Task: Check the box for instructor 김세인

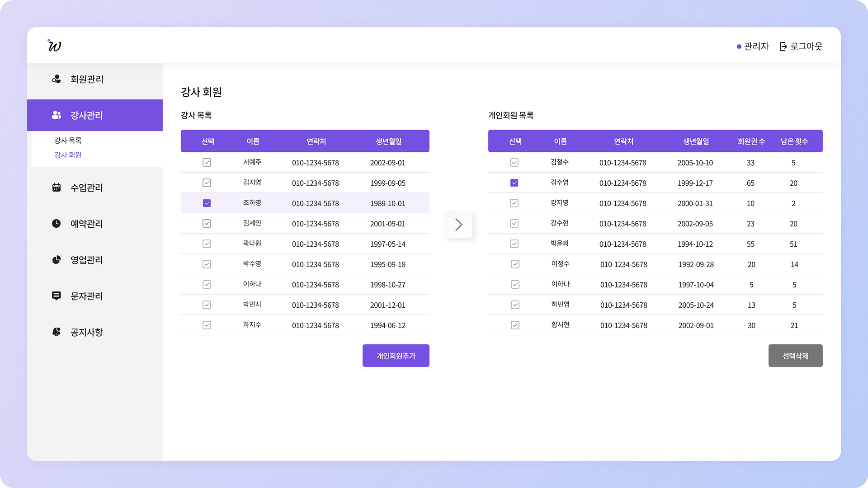Action: point(207,224)
